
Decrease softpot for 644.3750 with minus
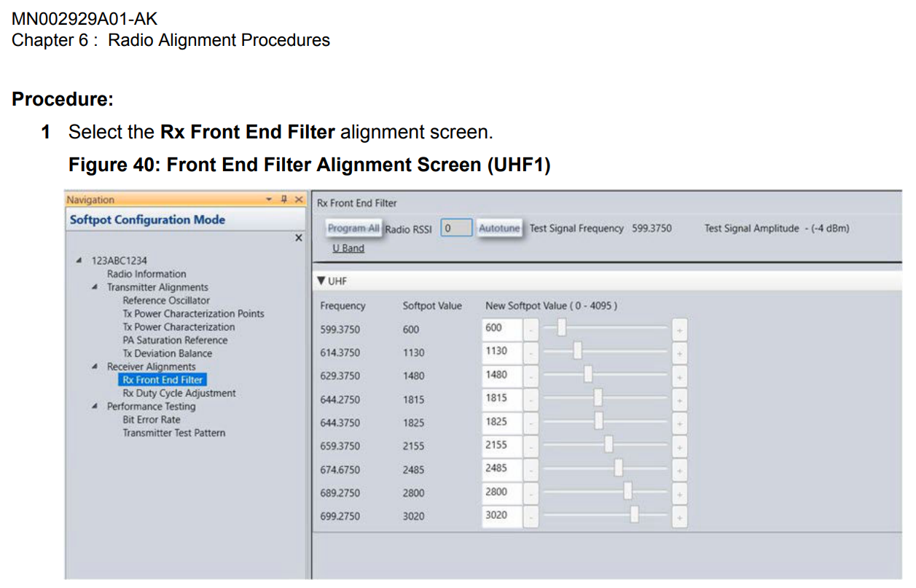click(x=531, y=423)
